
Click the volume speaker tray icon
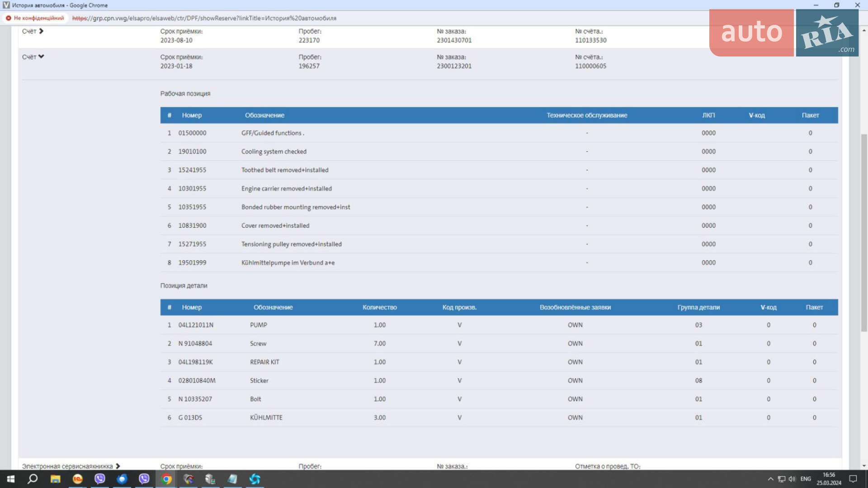click(792, 479)
